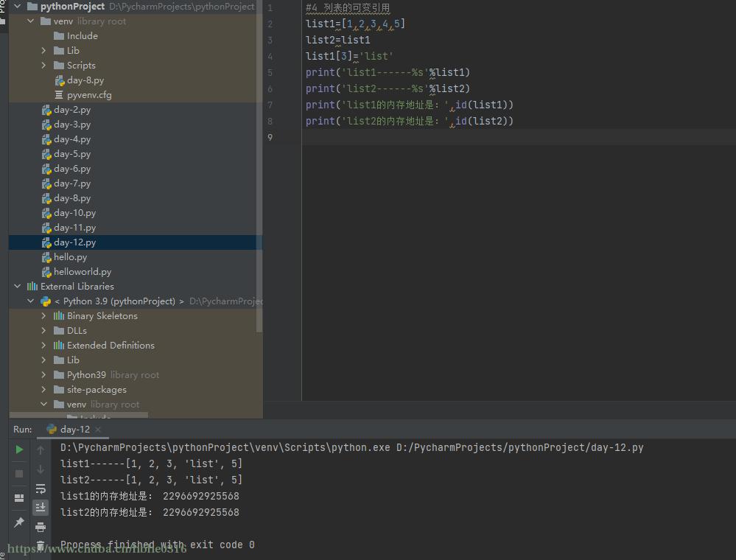Close the day-12 Run tab

pos(98,429)
